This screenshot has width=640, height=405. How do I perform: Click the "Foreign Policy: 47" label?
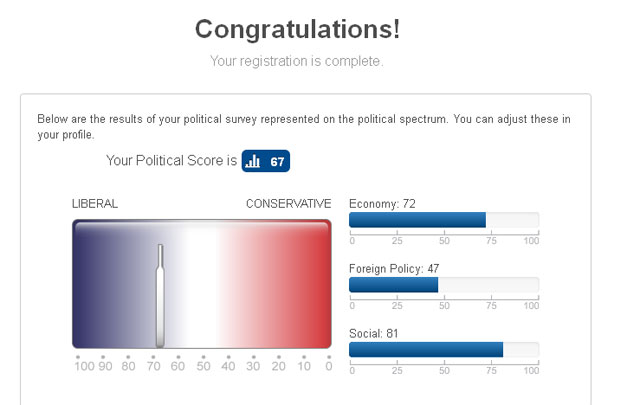point(394,269)
